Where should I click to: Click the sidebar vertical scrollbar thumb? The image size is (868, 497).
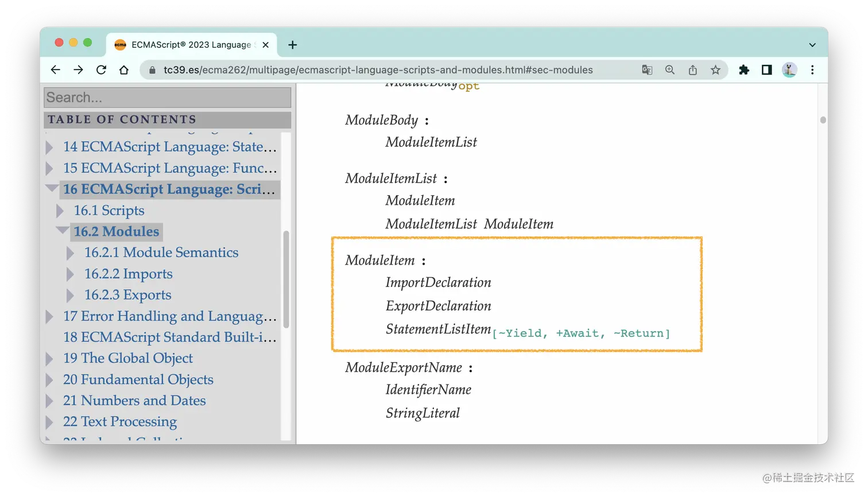286,279
